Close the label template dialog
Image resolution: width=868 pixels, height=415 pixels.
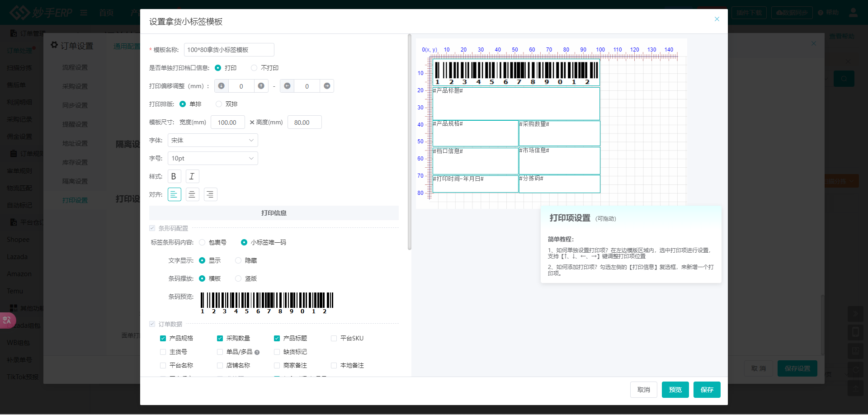(x=717, y=19)
